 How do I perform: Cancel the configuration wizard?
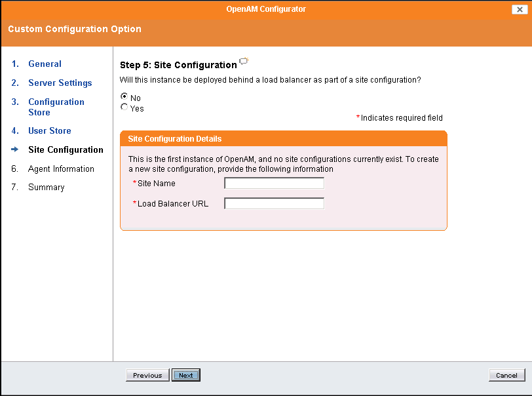506,376
